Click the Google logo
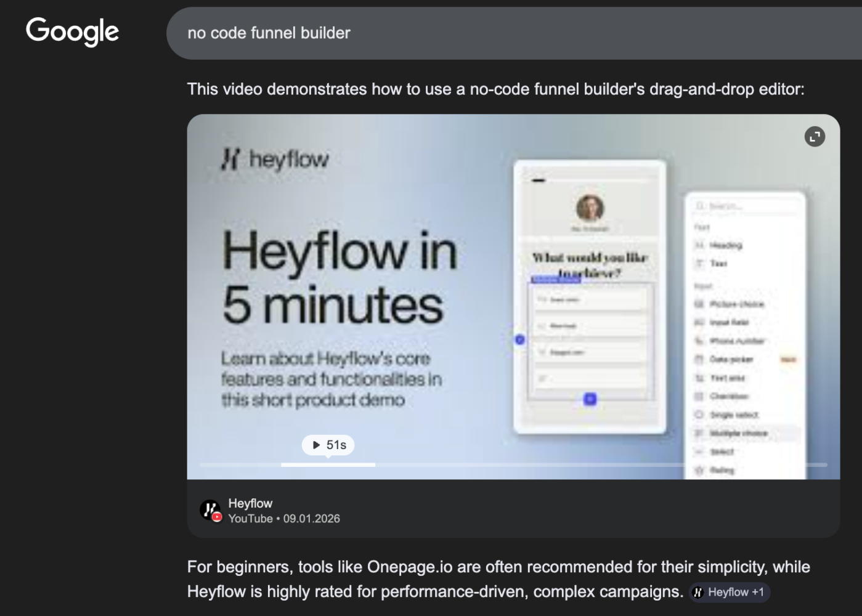Viewport: 862px width, 616px height. tap(72, 31)
